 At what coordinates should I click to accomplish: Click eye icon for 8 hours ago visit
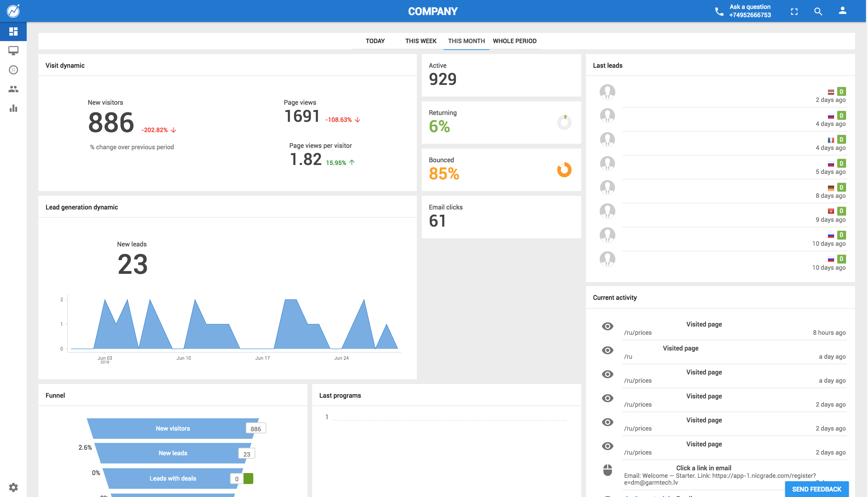click(x=608, y=326)
